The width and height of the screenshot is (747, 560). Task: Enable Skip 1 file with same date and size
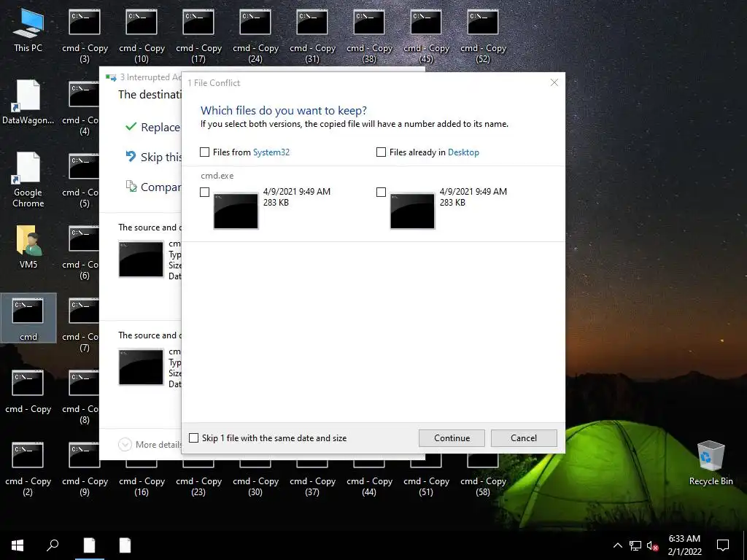pyautogui.click(x=193, y=437)
